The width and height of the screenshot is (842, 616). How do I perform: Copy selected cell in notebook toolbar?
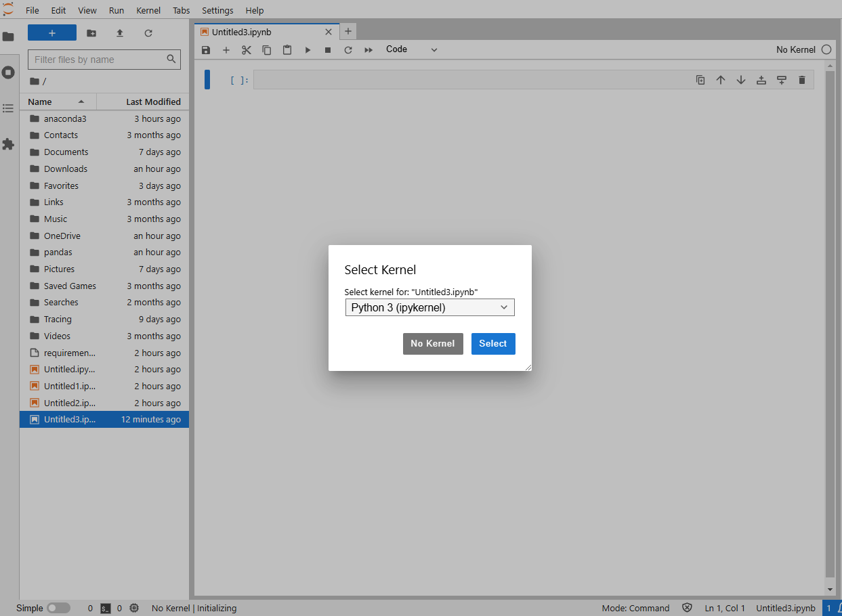click(x=267, y=50)
